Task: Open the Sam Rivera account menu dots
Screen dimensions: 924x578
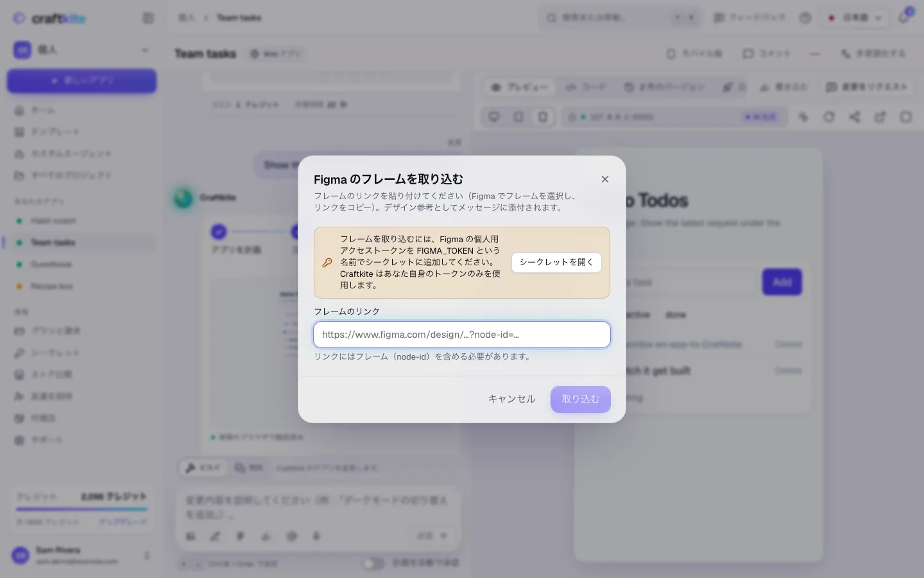Action: 147,556
